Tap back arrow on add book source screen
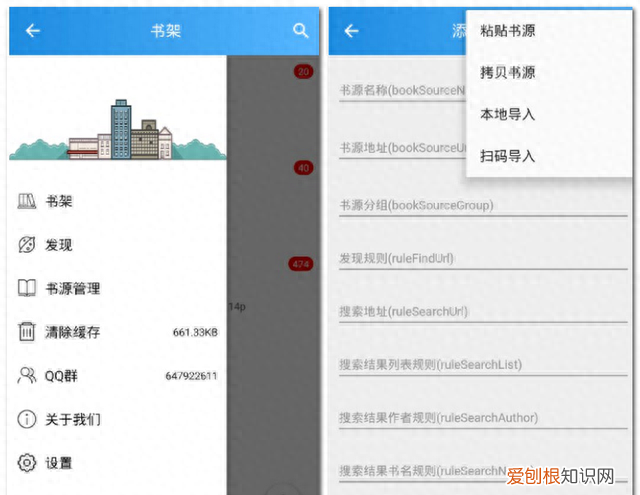 [x=351, y=31]
